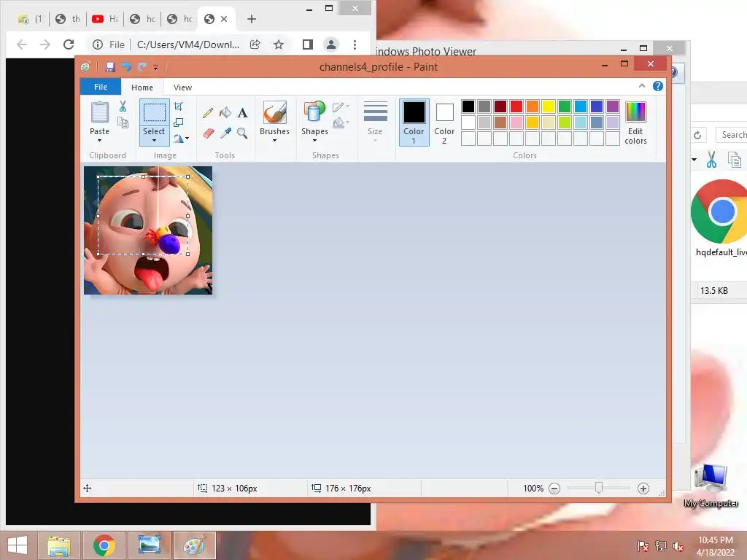Click Save icon in quick access toolbar
This screenshot has width=747, height=560.
tap(110, 67)
